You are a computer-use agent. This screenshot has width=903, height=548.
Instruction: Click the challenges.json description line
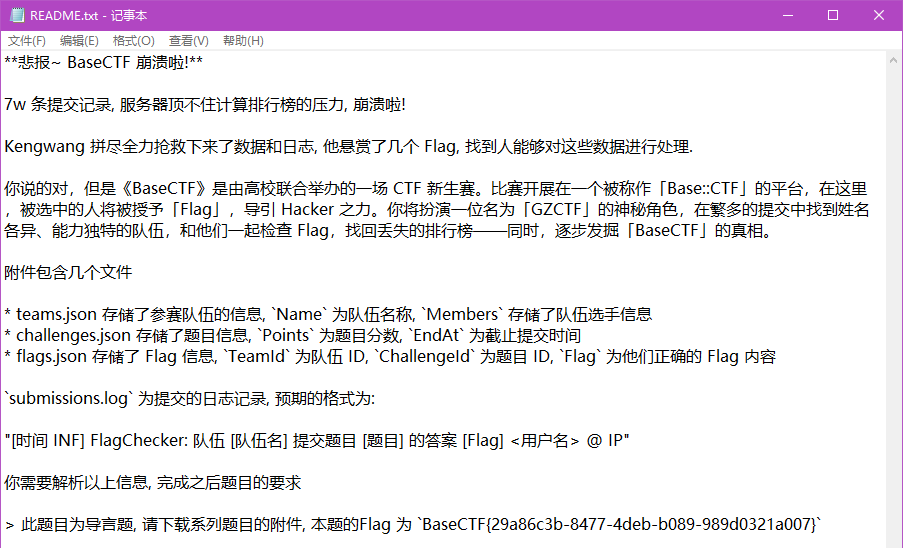coord(292,335)
